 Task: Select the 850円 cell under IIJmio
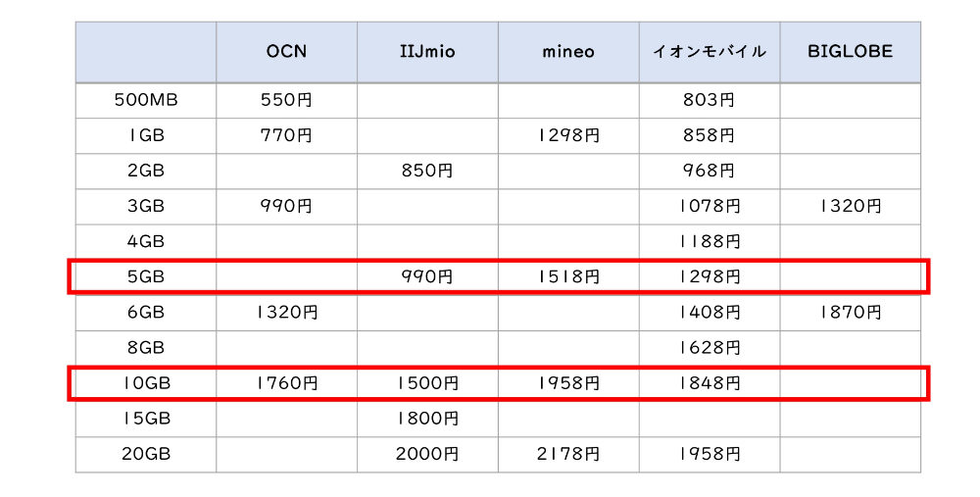(426, 171)
